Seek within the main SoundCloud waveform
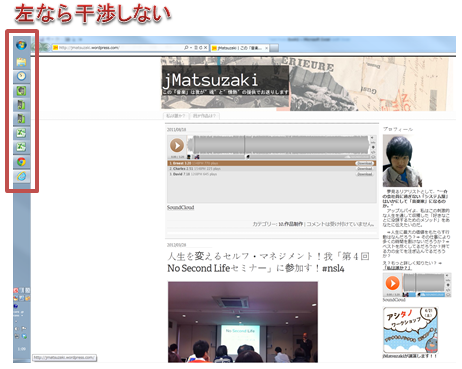Screen dimensions: 462x369 tap(278, 145)
